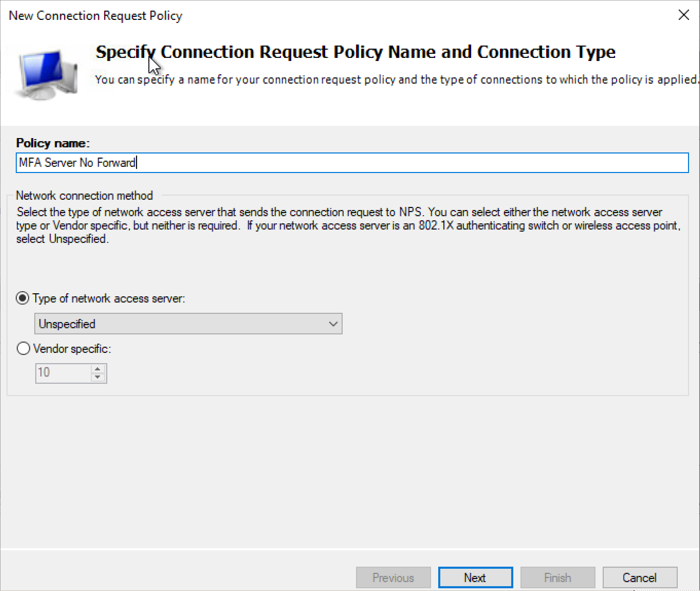Click the Cancel button

click(640, 578)
